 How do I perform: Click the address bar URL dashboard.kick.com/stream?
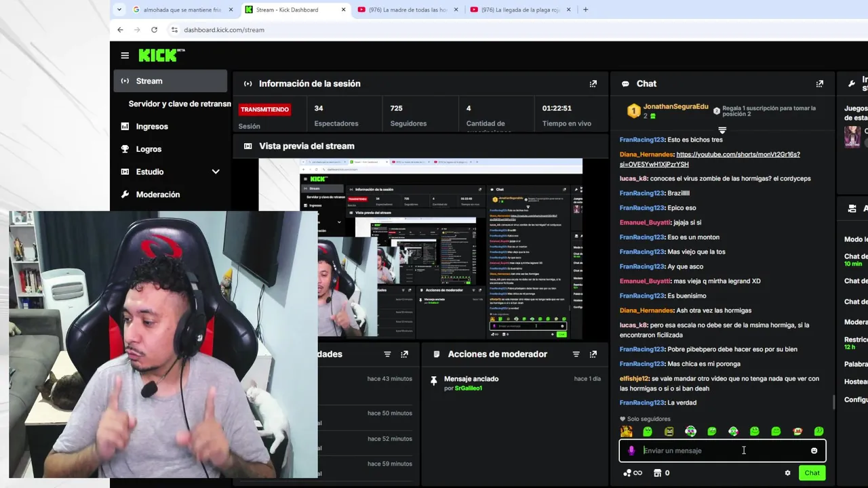224,30
